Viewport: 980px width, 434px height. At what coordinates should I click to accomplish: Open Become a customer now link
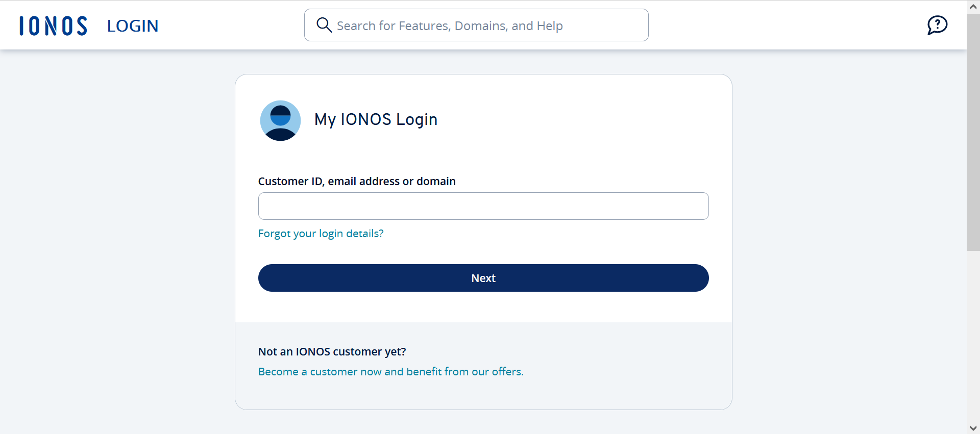(391, 372)
